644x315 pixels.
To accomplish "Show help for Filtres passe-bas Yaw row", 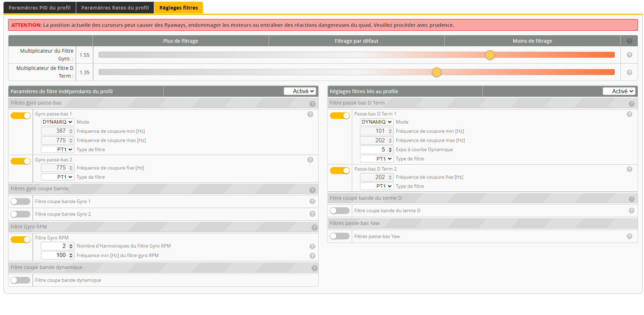I will click(x=629, y=236).
